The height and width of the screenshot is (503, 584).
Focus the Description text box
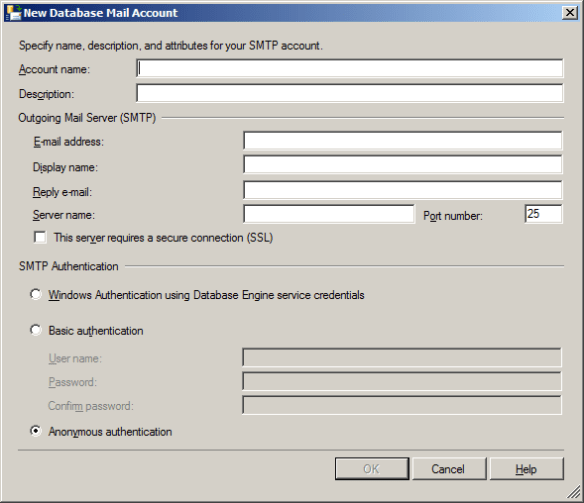point(350,93)
